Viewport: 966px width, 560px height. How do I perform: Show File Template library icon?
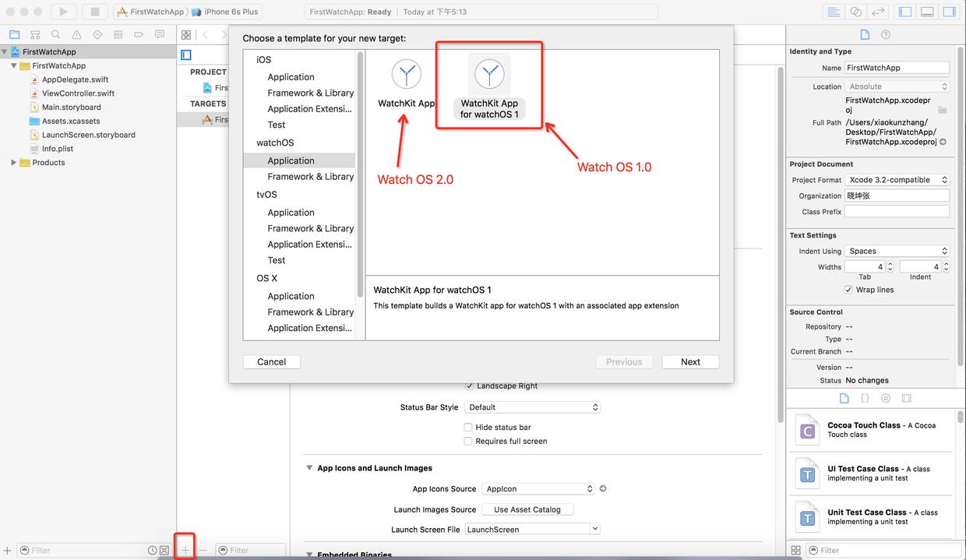[x=844, y=398]
